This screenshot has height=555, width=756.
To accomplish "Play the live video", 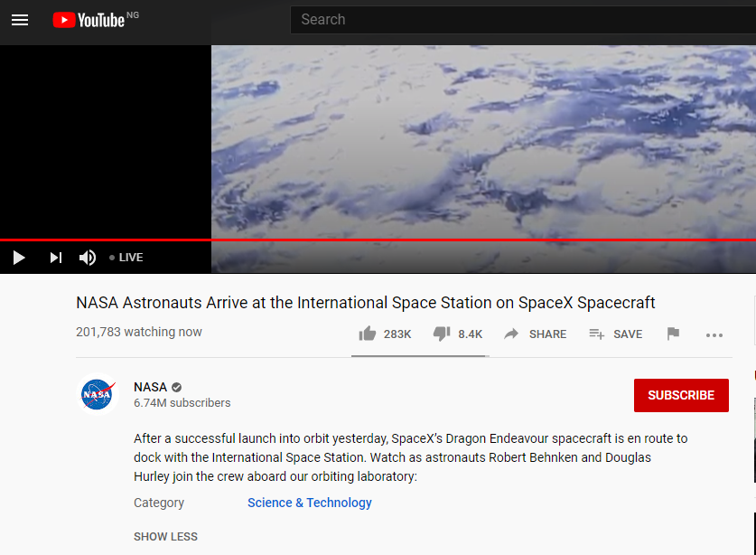I will (19, 258).
